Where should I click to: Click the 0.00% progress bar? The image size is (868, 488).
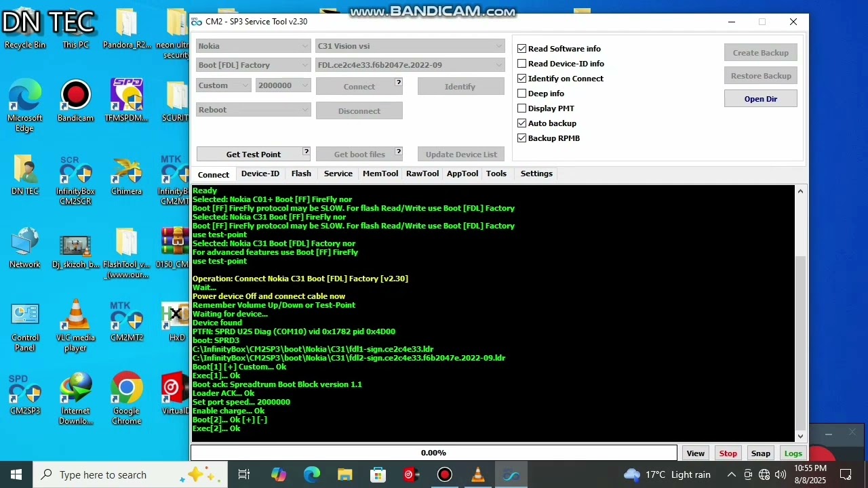pos(434,453)
